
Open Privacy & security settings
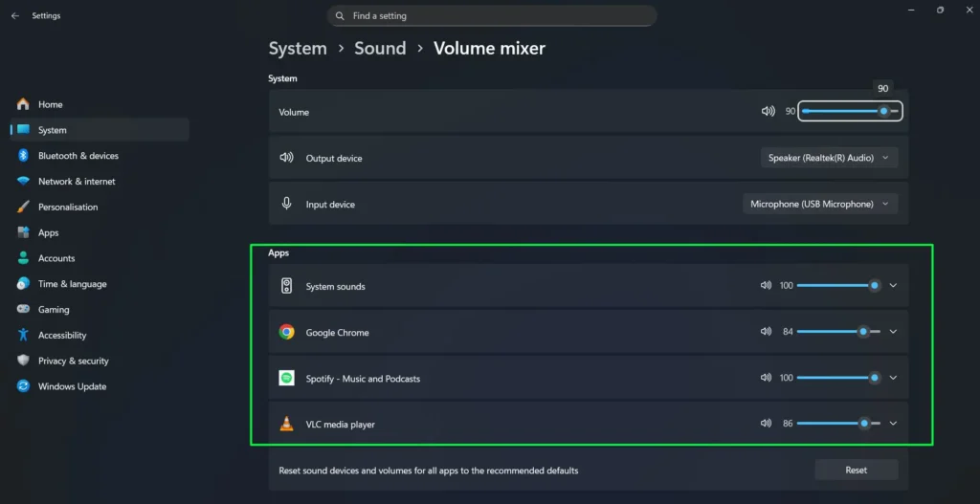[x=100, y=361]
